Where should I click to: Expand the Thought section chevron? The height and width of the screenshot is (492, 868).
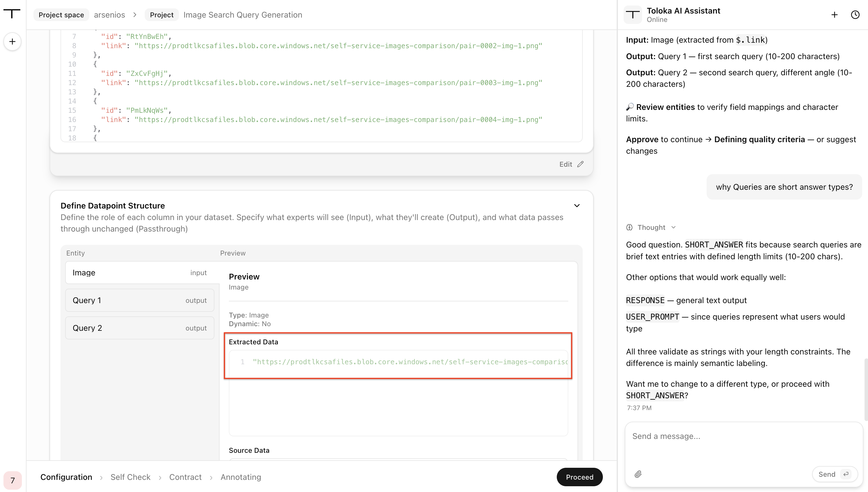tap(673, 228)
